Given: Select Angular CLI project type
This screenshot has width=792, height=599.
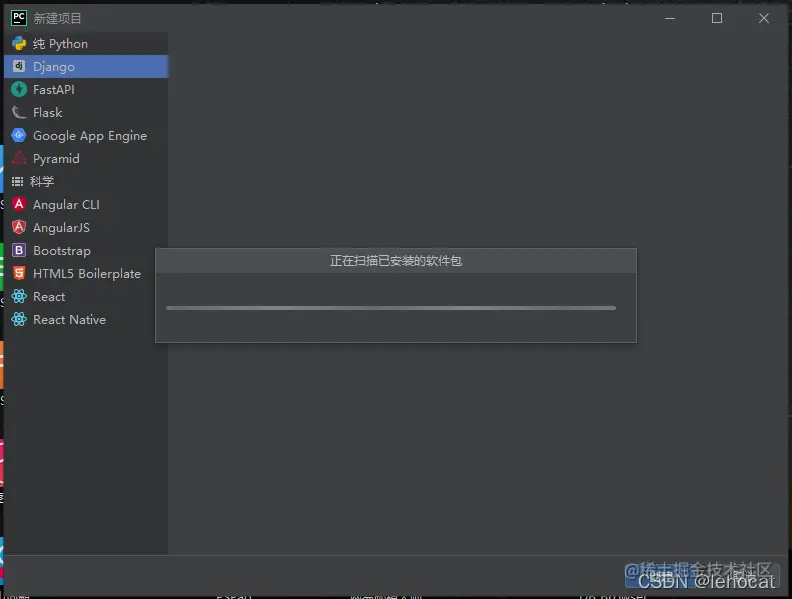Looking at the screenshot, I should point(86,204).
